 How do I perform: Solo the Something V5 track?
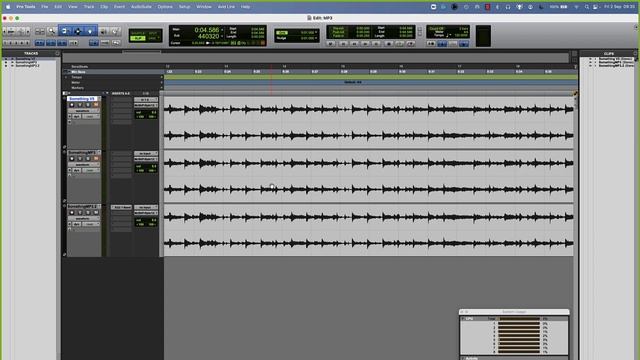88,105
